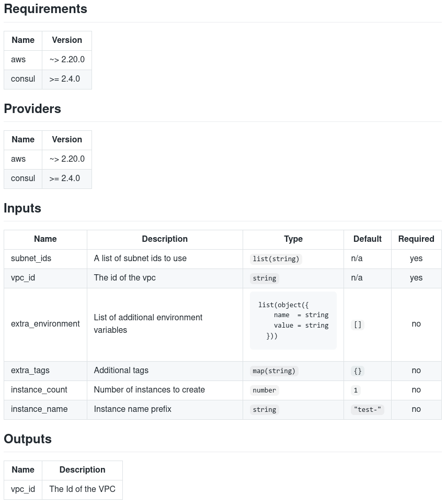Click the extra_environment object type block
The width and height of the screenshot is (446, 504).
293,320
